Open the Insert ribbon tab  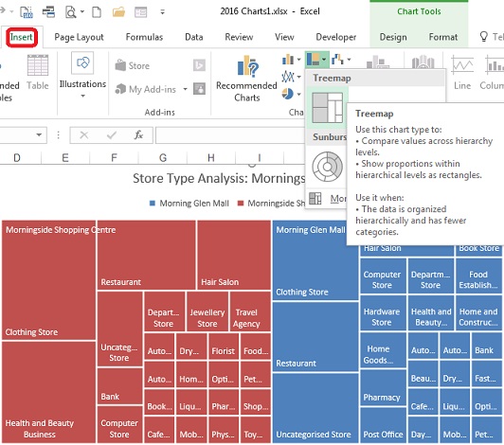(21, 37)
